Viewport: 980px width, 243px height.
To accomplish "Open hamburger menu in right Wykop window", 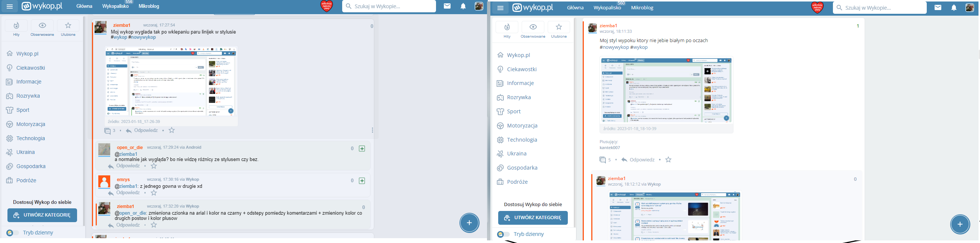I will 500,8.
